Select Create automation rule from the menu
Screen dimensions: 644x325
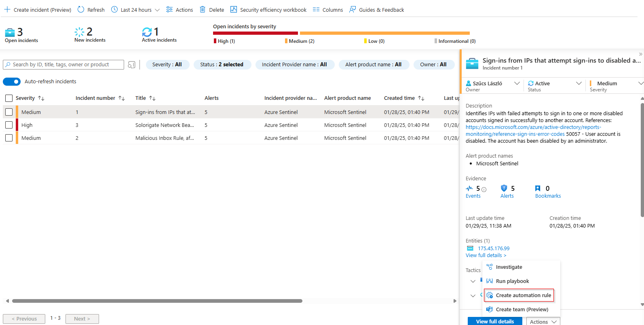point(519,295)
